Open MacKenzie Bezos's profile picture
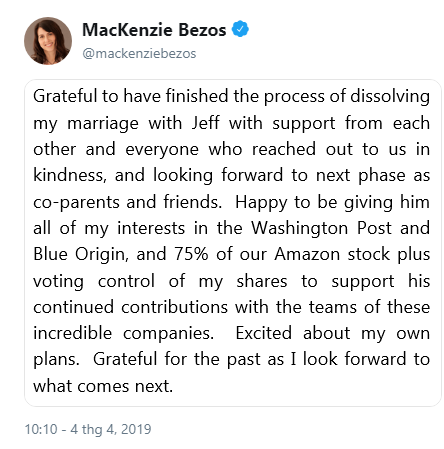The height and width of the screenshot is (449, 444). (48, 41)
